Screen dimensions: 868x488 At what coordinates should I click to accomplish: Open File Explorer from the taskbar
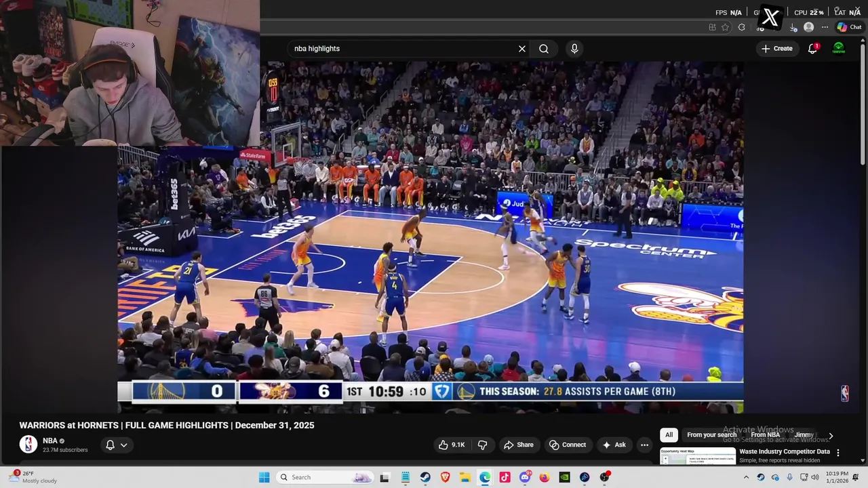coord(465,477)
